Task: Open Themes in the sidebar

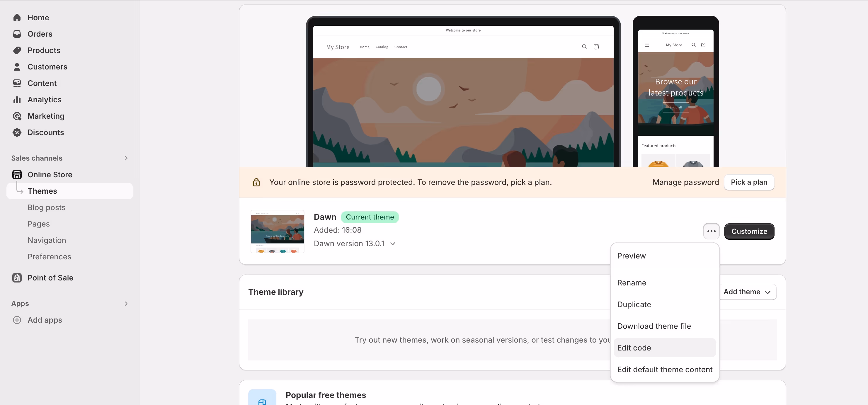Action: click(70, 191)
